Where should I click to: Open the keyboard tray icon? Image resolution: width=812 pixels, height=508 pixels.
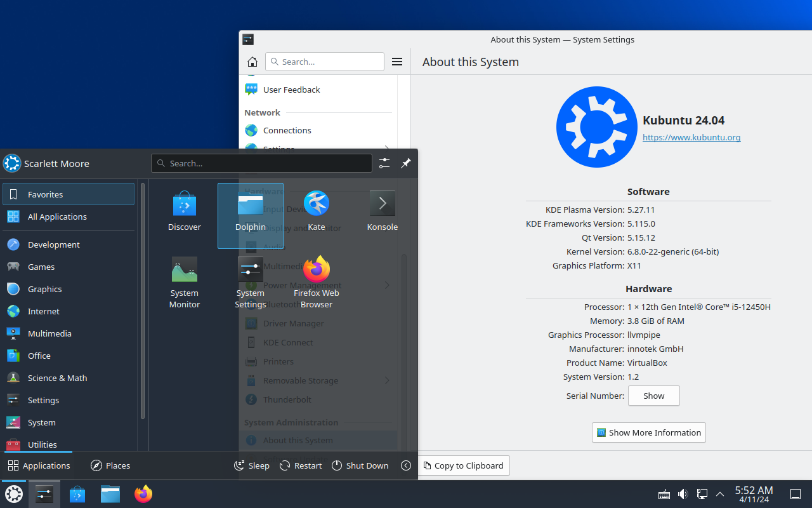(x=664, y=494)
